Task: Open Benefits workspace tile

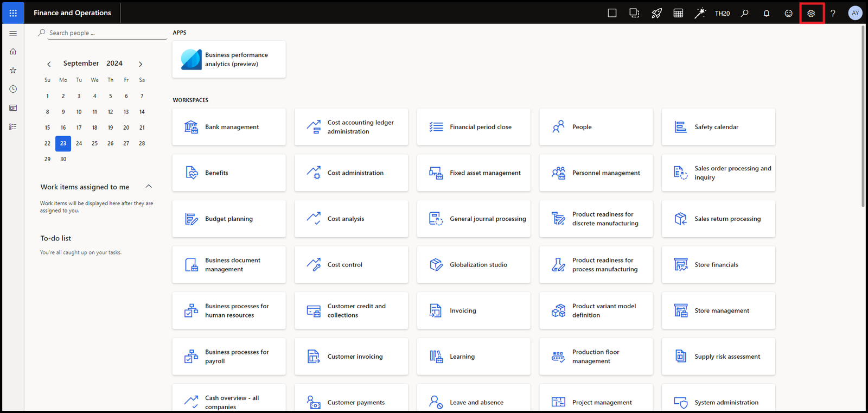Action: click(229, 173)
